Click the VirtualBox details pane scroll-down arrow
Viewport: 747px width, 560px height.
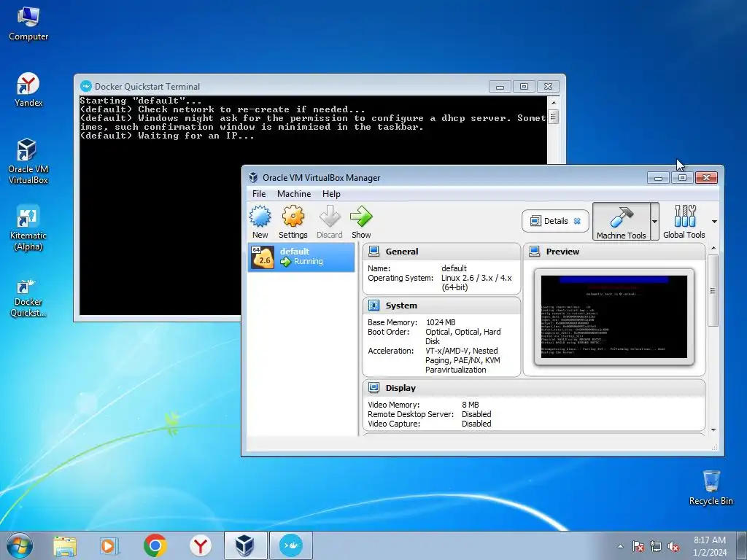click(713, 429)
